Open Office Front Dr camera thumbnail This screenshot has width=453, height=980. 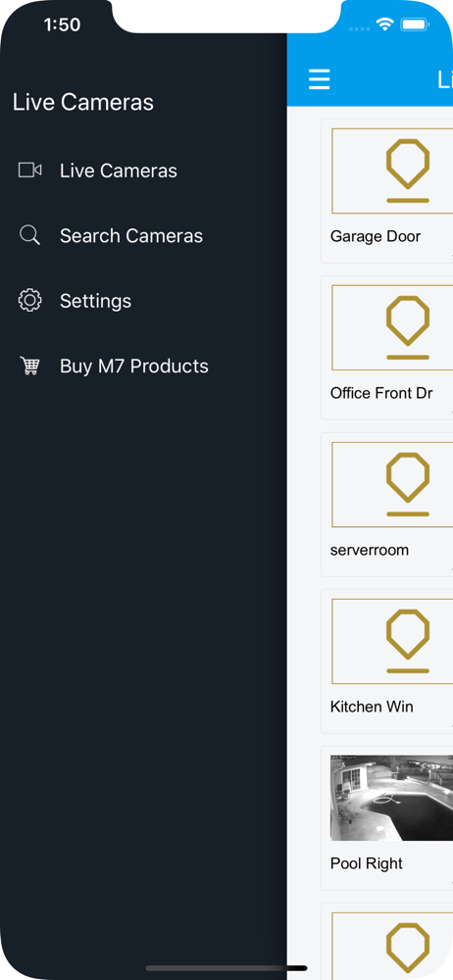pyautogui.click(x=392, y=328)
